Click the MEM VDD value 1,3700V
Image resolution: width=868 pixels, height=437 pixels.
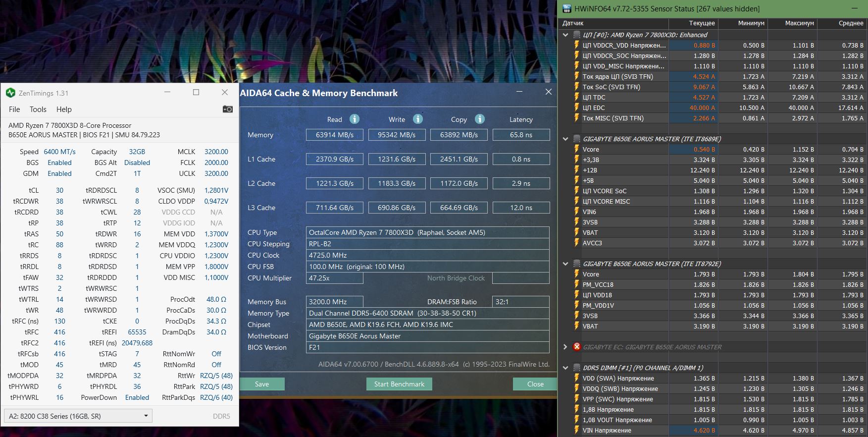tap(216, 234)
